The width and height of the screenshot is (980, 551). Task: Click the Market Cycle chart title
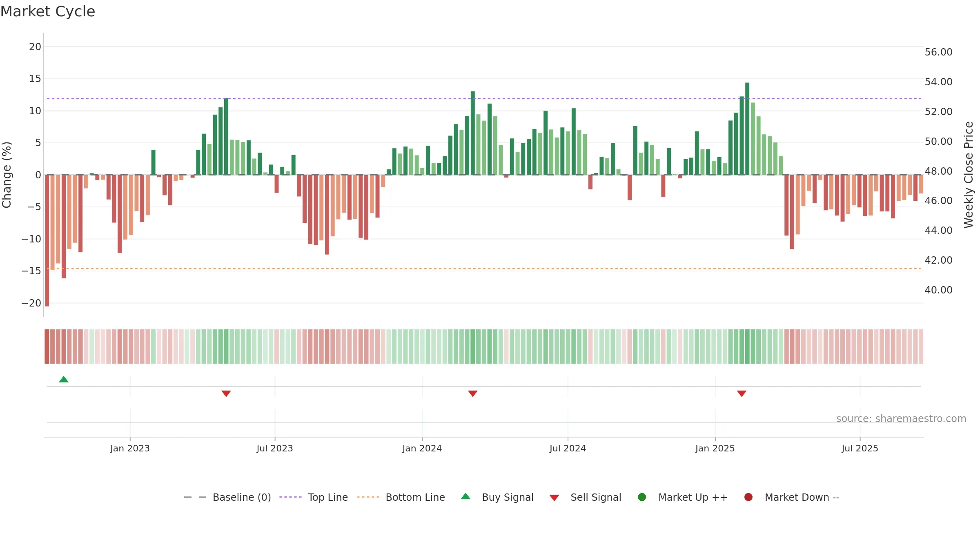click(48, 11)
